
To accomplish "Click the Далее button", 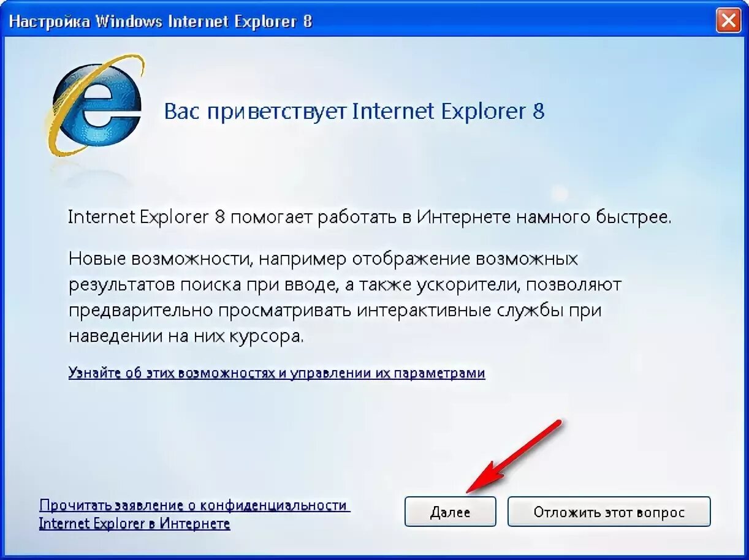I will [450, 512].
